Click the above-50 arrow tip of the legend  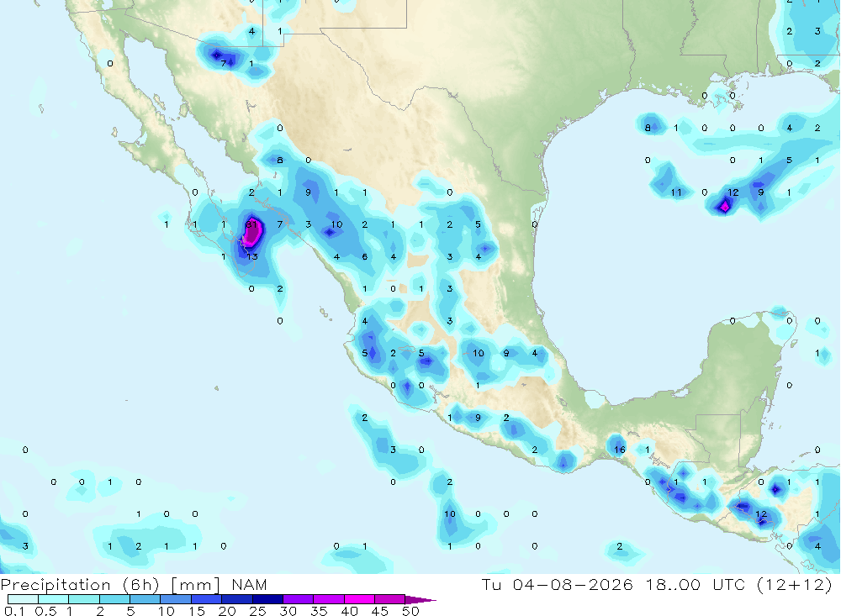(420, 600)
